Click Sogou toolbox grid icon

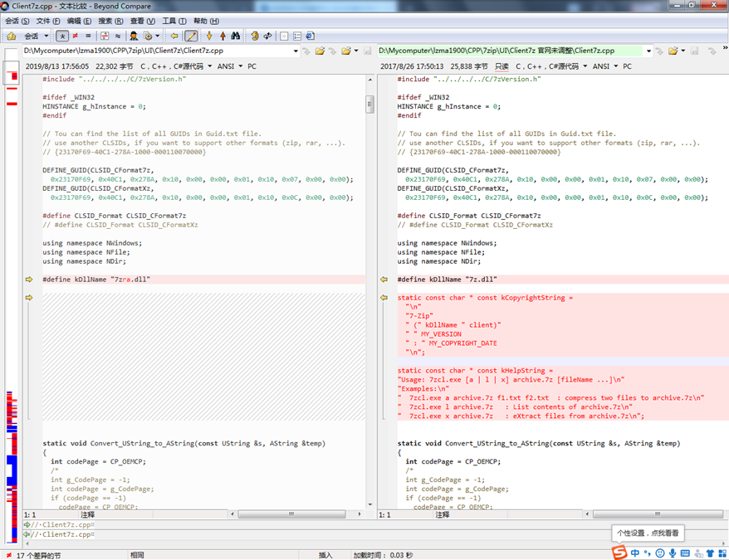coord(722,553)
